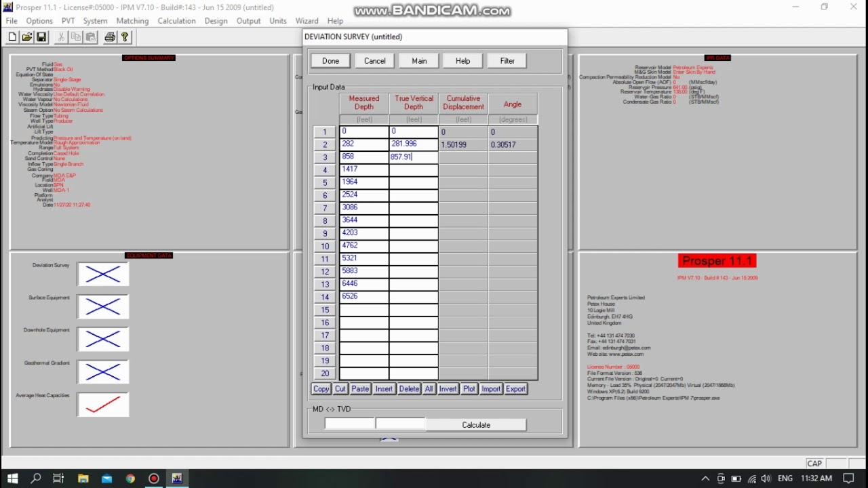
Task: Open the Downhole Equipment thumbnail
Action: tap(103, 340)
